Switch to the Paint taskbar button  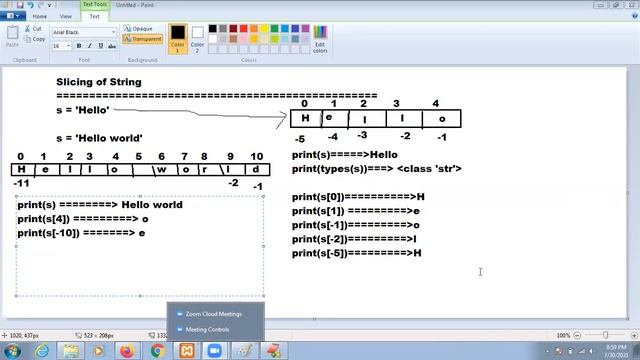click(245, 351)
